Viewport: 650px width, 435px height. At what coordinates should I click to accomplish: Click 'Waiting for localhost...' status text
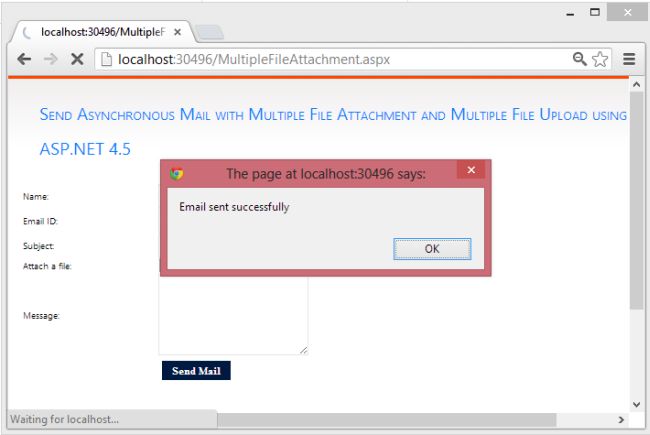(x=64, y=419)
